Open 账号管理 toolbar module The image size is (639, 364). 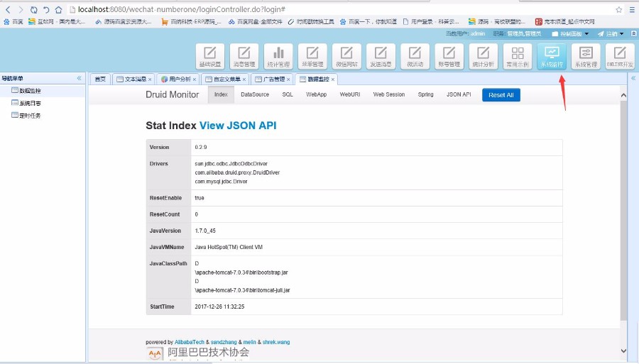click(x=449, y=56)
